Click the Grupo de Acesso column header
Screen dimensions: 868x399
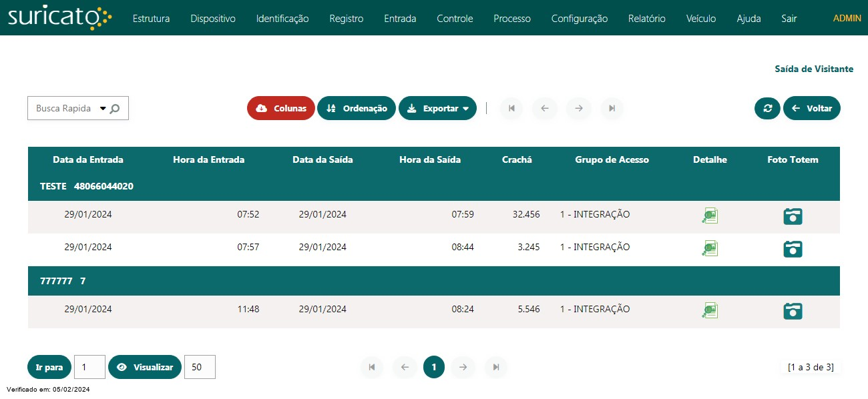tap(612, 159)
